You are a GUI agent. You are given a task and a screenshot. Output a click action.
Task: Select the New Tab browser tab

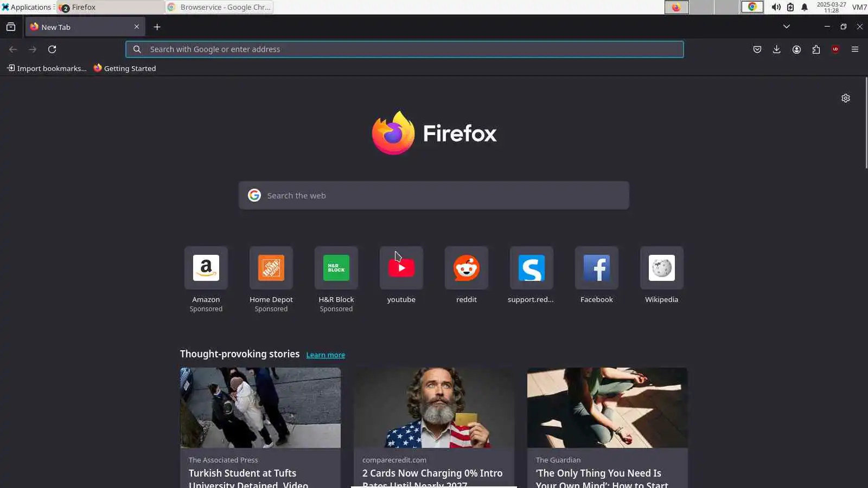[85, 27]
